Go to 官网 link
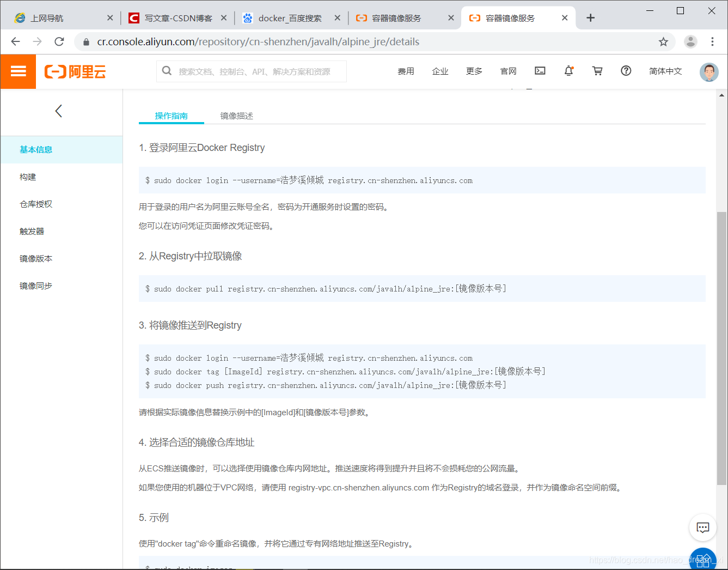 pos(509,71)
